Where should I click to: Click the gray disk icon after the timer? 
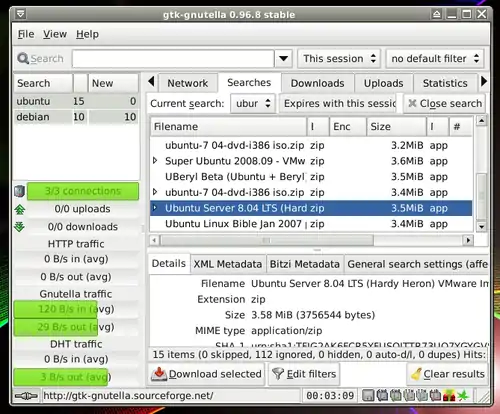(368, 396)
